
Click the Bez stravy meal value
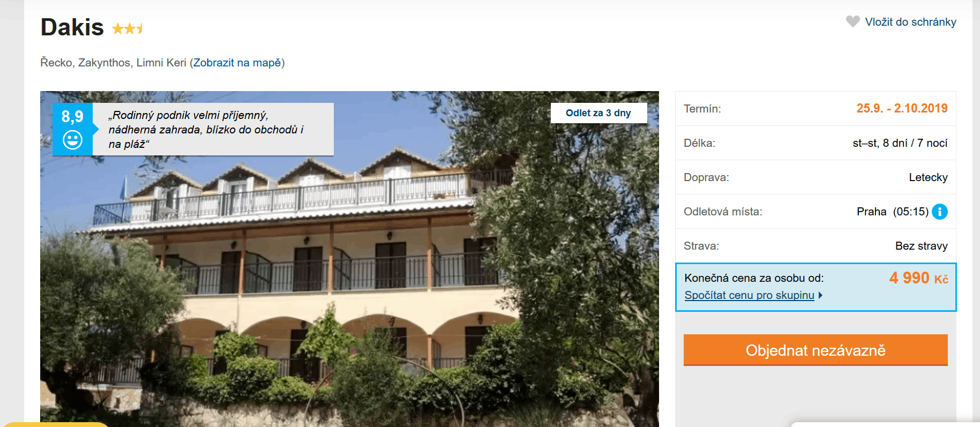click(921, 246)
